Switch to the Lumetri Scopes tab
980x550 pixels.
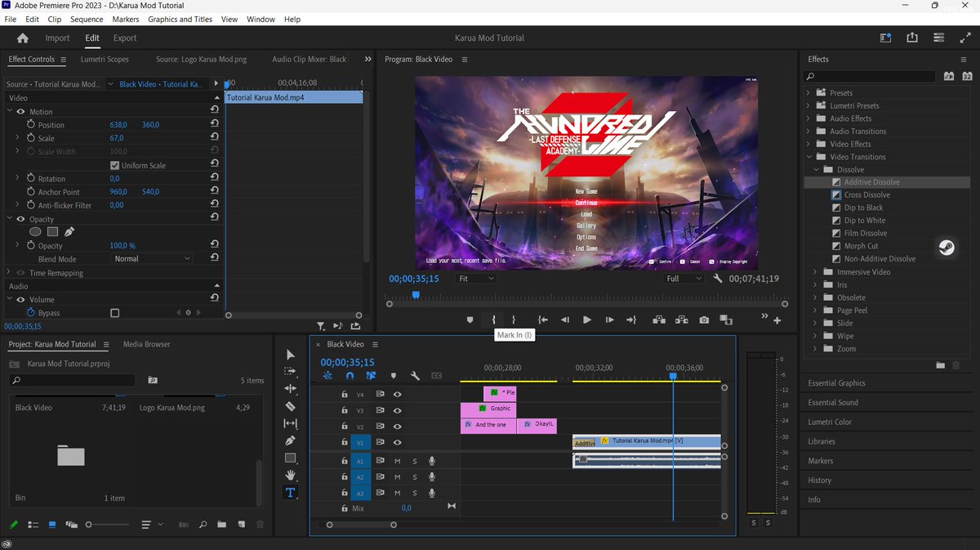click(105, 60)
